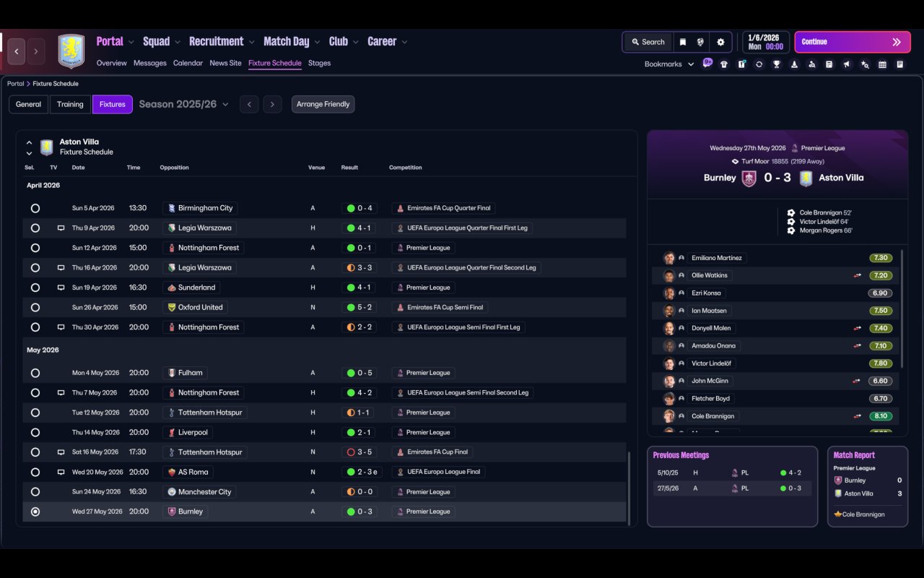Click the Tottenham Hotspur 3 - 5 cup final result

(360, 452)
